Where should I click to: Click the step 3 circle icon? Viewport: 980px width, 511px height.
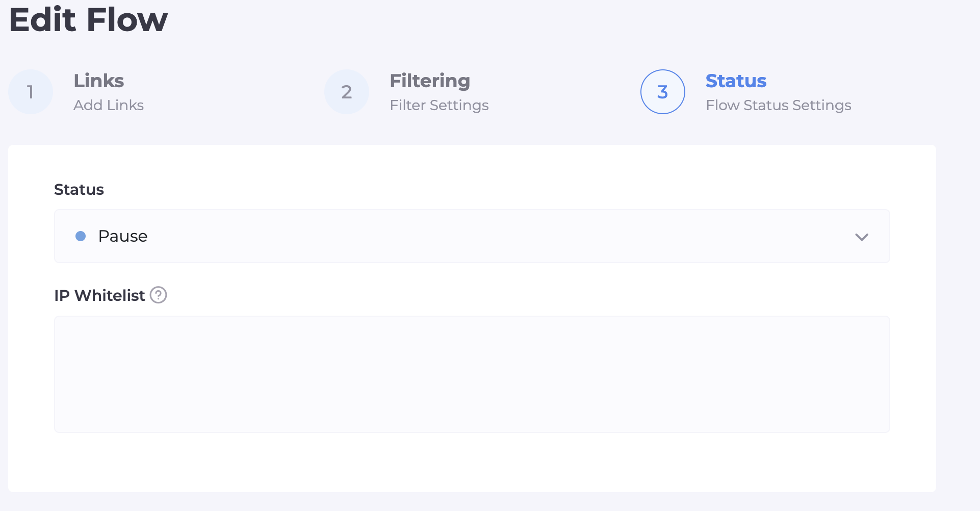click(662, 92)
